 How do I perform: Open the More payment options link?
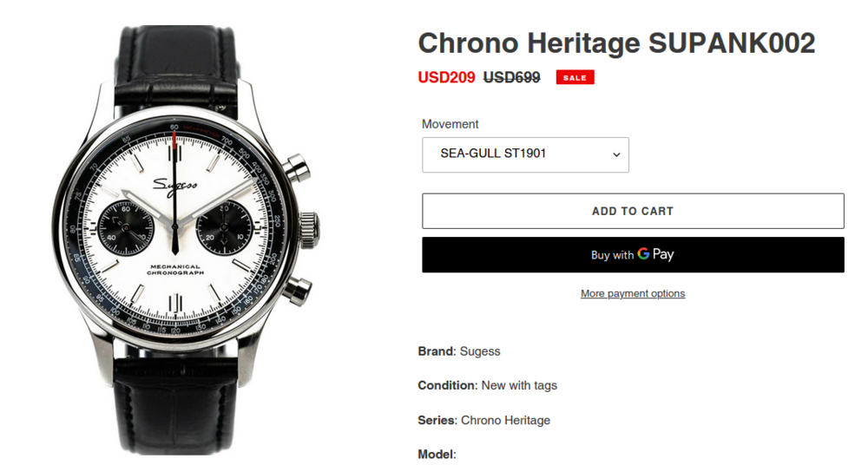coord(633,293)
